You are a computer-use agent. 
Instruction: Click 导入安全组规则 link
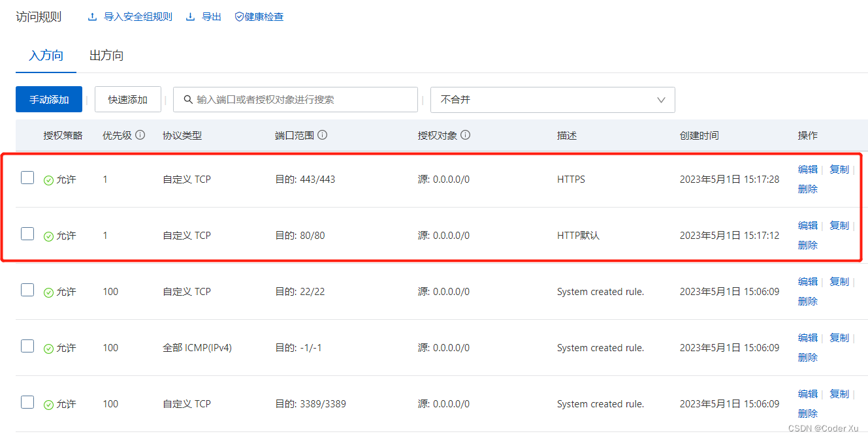tap(138, 17)
